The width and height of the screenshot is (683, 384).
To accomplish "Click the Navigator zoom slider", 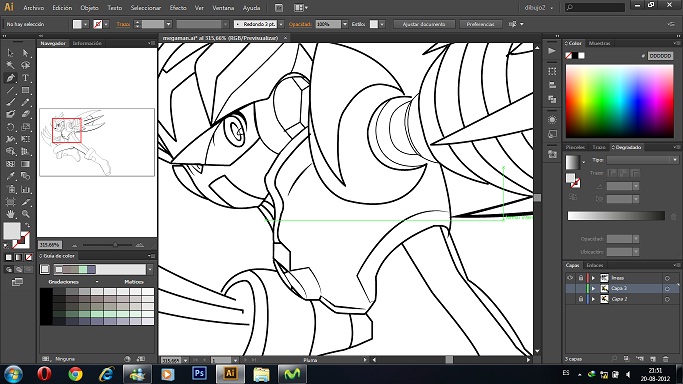I will (108, 245).
